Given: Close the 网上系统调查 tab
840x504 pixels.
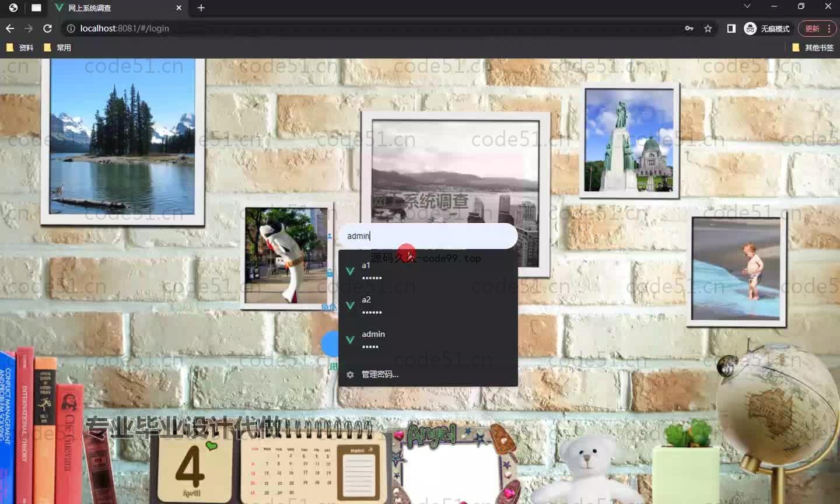Looking at the screenshot, I should pos(179,8).
